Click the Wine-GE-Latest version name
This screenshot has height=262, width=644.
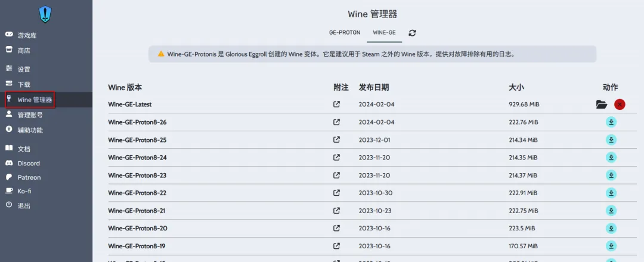(x=130, y=104)
